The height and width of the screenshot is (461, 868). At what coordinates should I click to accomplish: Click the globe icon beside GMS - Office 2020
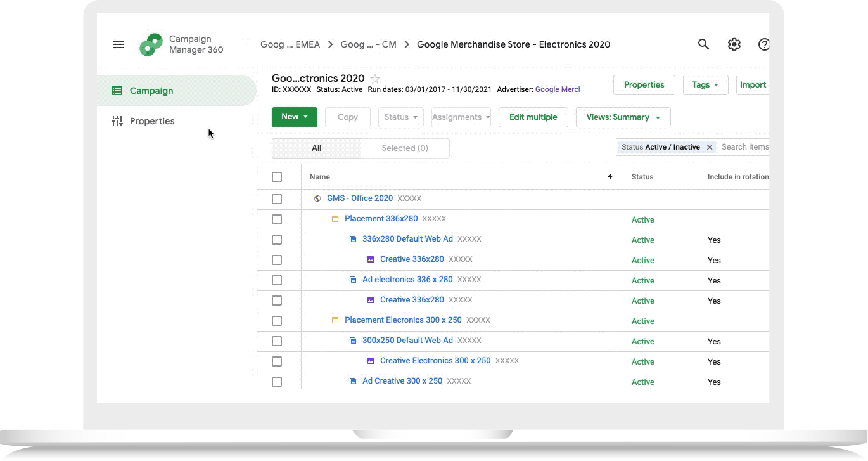click(x=317, y=198)
